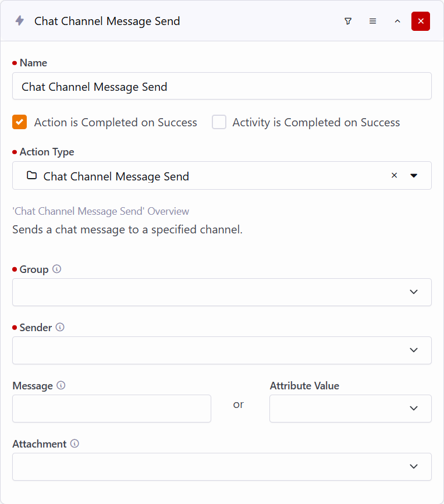Close the Chat Channel Message Send panel

click(420, 21)
